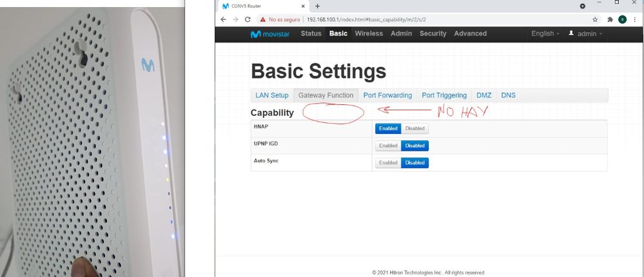Open the browser extensions puzzle icon
The width and height of the screenshot is (644, 277).
pyautogui.click(x=610, y=19)
